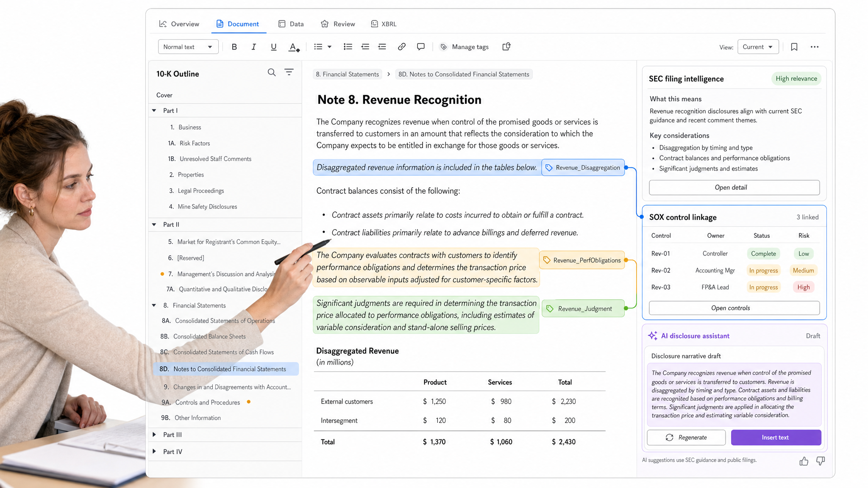Click the Revenue_Disaggregation tag
Viewport: 868px width, 488px height.
pyautogui.click(x=583, y=168)
